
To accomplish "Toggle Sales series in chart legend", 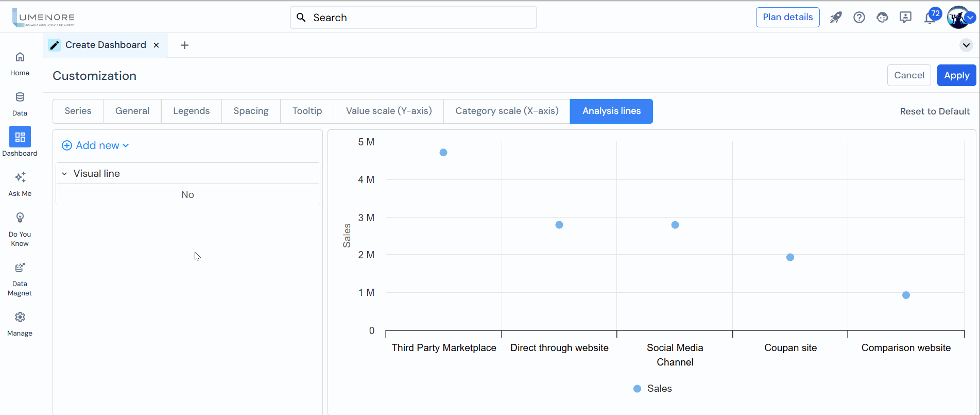I will click(x=652, y=389).
